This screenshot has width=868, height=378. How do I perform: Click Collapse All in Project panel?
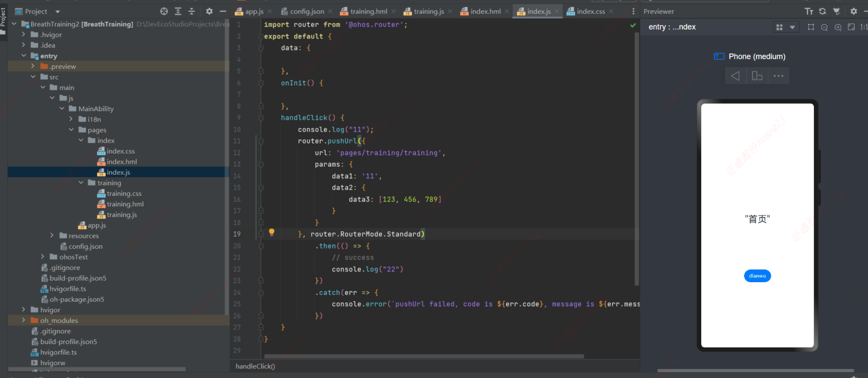(x=192, y=11)
